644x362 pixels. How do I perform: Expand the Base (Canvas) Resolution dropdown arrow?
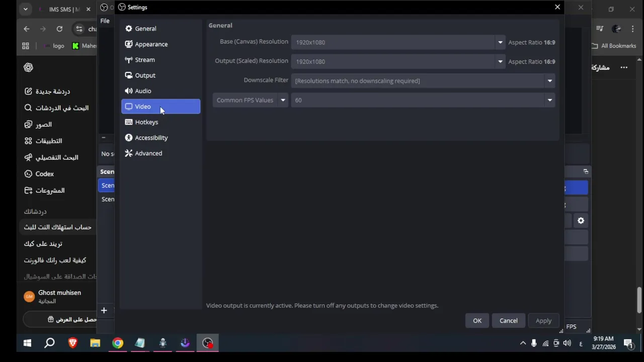500,42
